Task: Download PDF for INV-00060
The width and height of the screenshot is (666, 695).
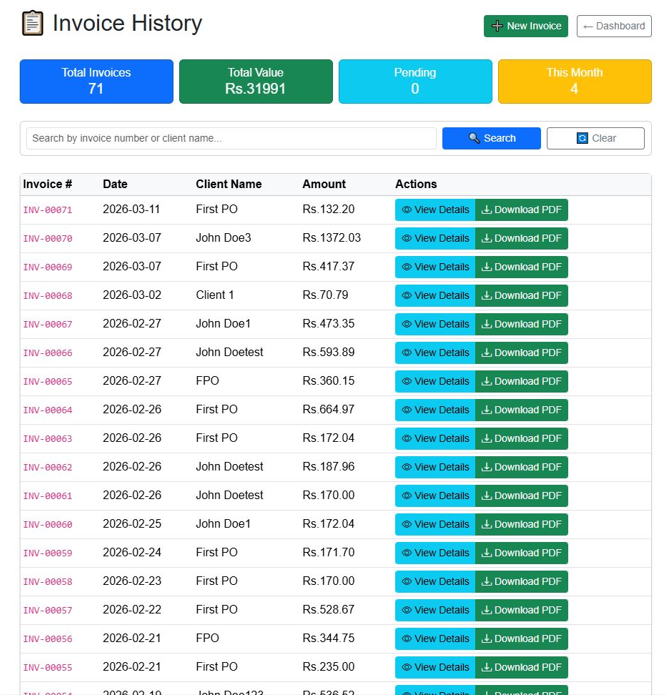Action: [522, 524]
